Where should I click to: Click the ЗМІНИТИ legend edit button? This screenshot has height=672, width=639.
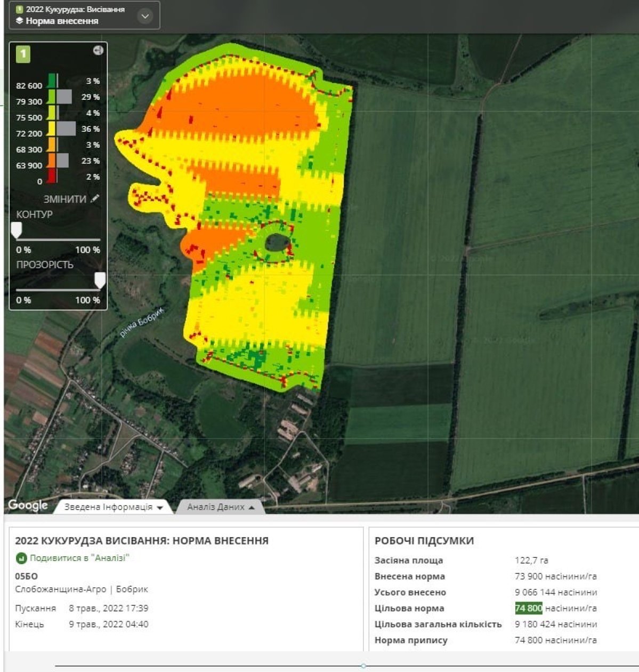[x=65, y=199]
